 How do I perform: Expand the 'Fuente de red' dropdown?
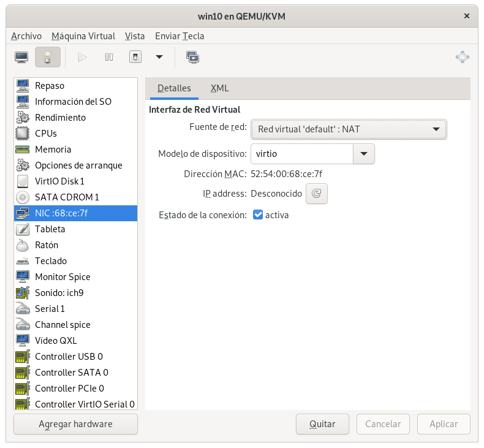(x=349, y=129)
